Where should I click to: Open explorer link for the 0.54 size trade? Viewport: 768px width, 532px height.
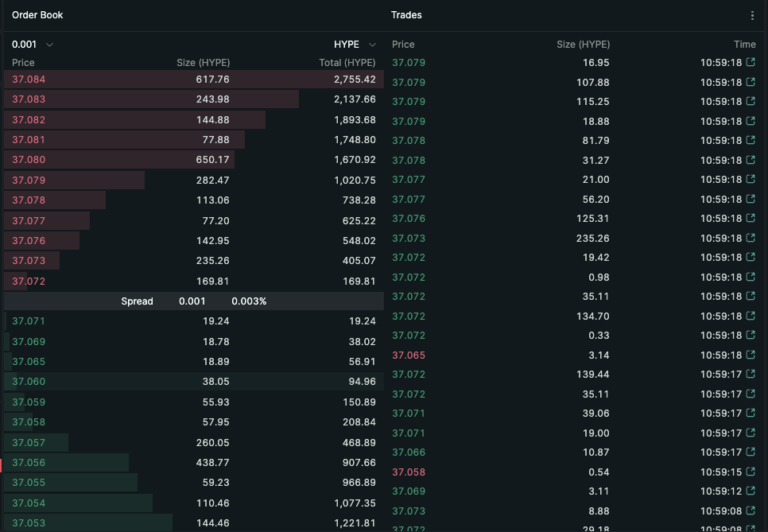751,472
